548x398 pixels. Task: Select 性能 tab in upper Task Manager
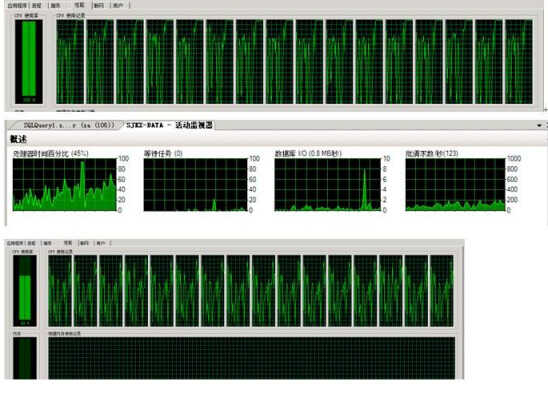click(79, 5)
